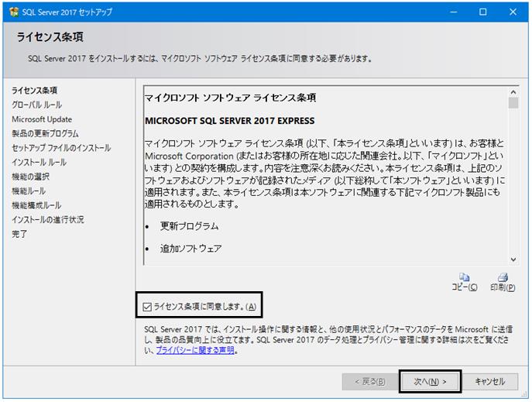Click the Print (印刷) icon
Screen dimensions: 532x402
503,277
